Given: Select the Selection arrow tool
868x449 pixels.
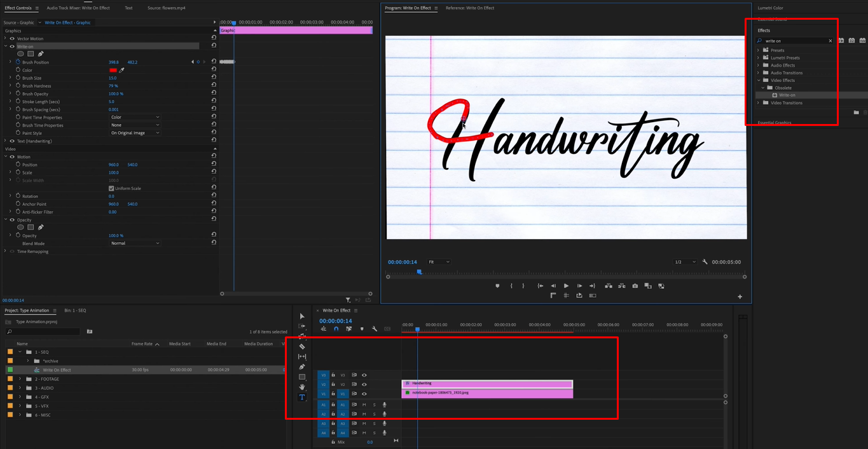Looking at the screenshot, I should pyautogui.click(x=302, y=316).
